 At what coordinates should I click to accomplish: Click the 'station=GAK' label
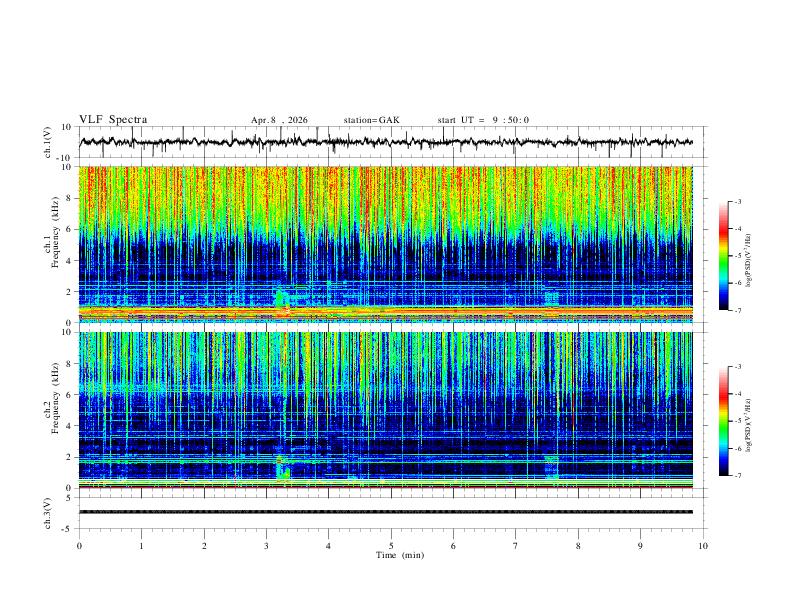[x=371, y=120]
